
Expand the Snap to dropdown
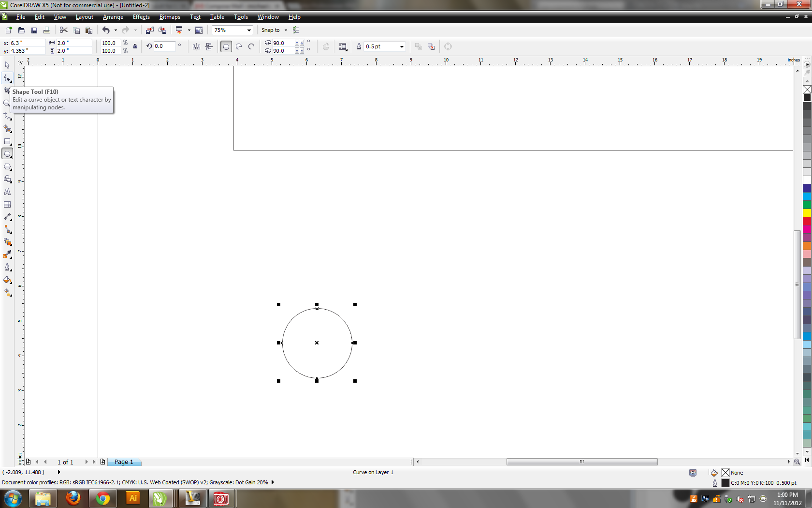click(286, 30)
